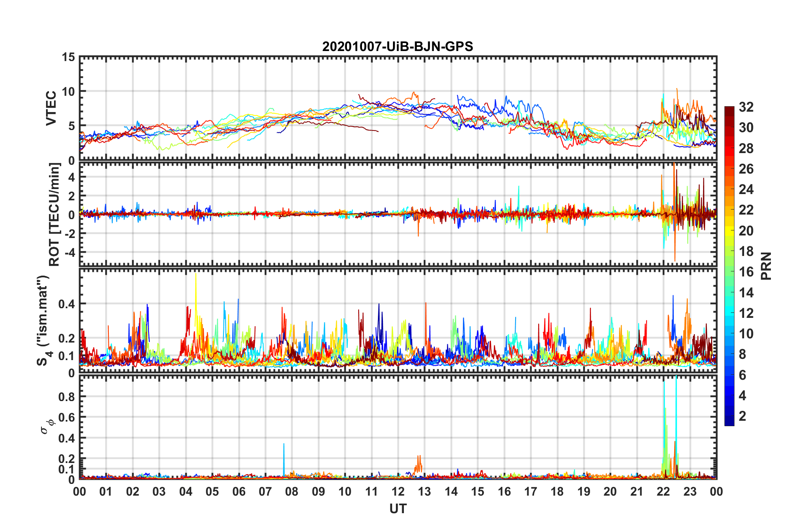Click the ROT axis tick "-4"
Screen dimensions: 796x532
coord(69,252)
